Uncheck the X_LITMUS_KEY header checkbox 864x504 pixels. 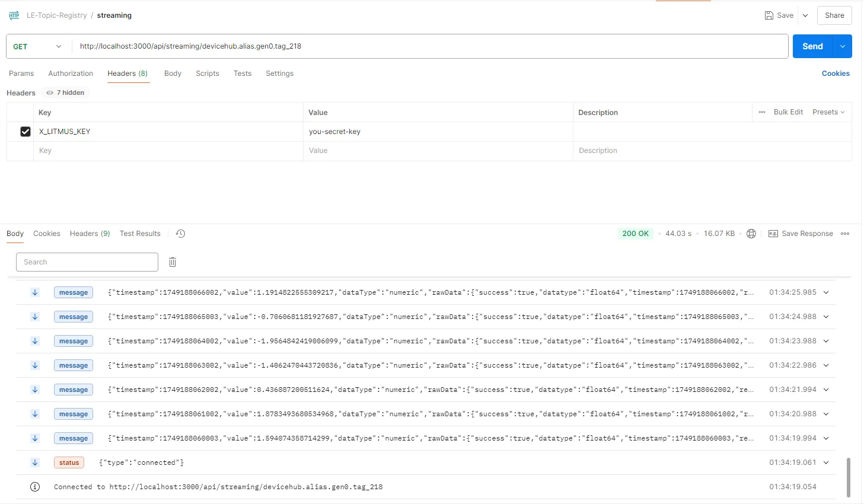25,132
